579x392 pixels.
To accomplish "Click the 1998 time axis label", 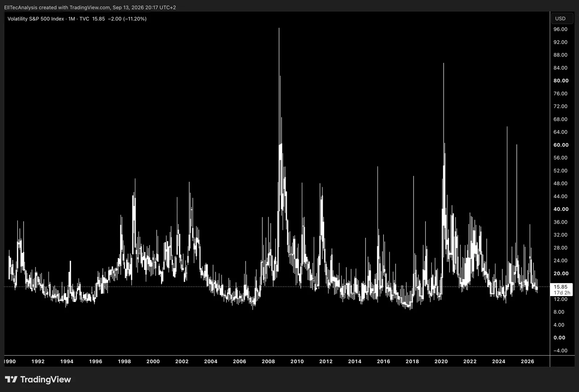I will [x=124, y=361].
